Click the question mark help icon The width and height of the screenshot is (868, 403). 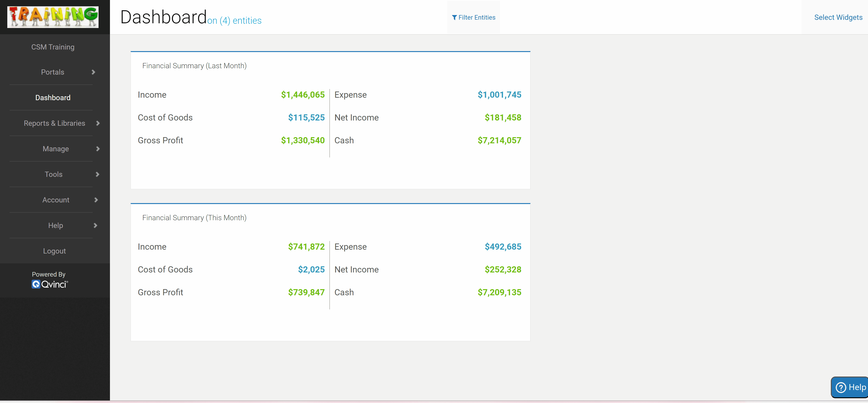pos(841,387)
